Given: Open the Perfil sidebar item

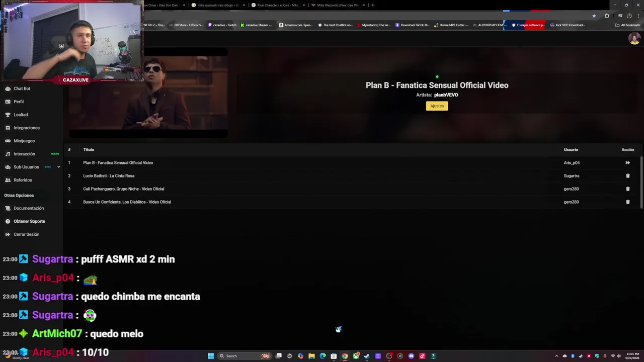Looking at the screenshot, I should 19,102.
